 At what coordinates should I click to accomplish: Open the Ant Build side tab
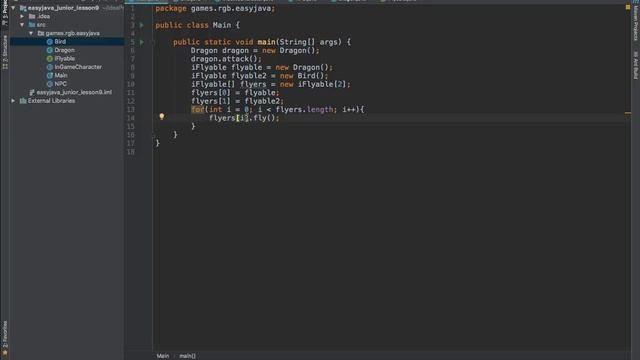[635, 65]
